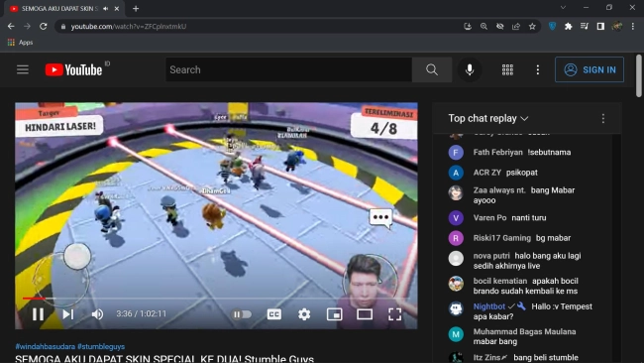Go to YouTube home via logo

tap(74, 69)
